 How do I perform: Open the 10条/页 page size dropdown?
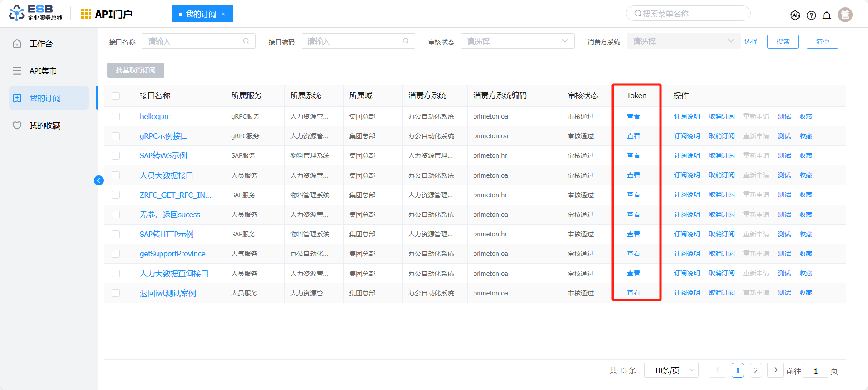671,370
